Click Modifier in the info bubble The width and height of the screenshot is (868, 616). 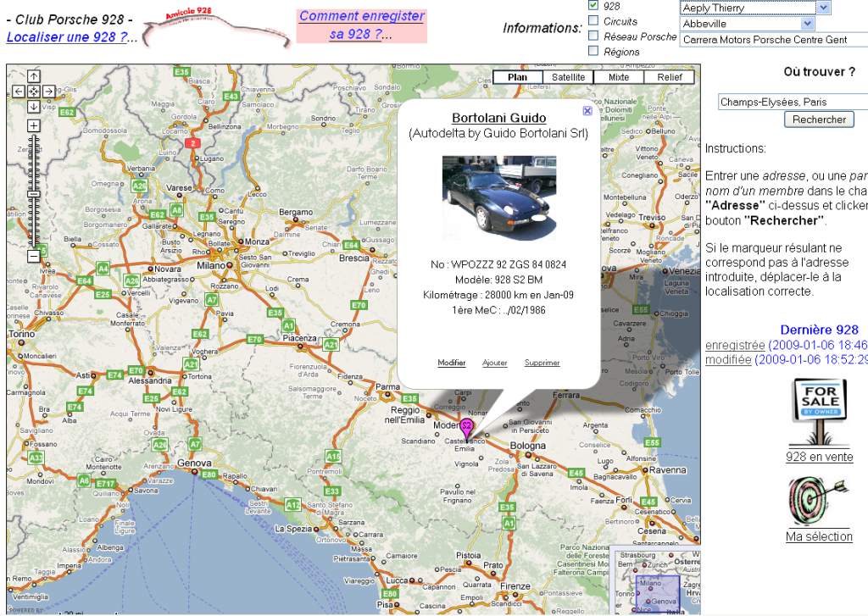[x=451, y=363]
